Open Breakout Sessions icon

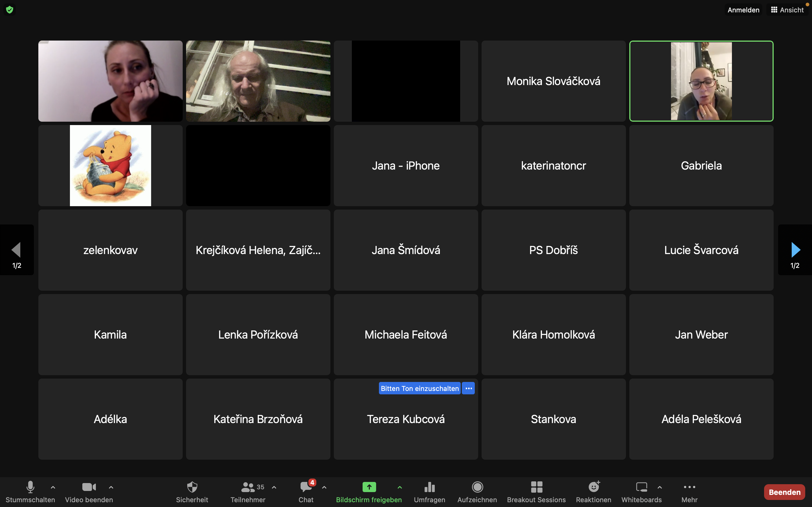point(536,487)
